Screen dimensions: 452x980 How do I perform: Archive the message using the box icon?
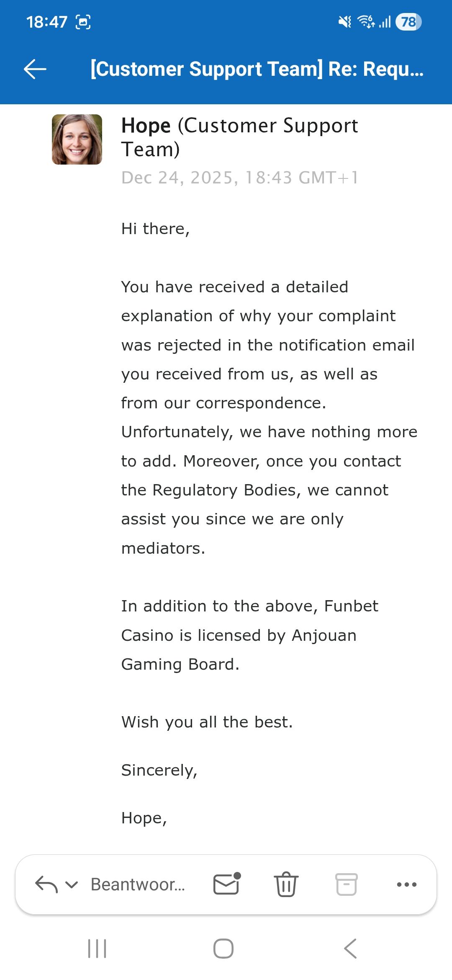[347, 884]
